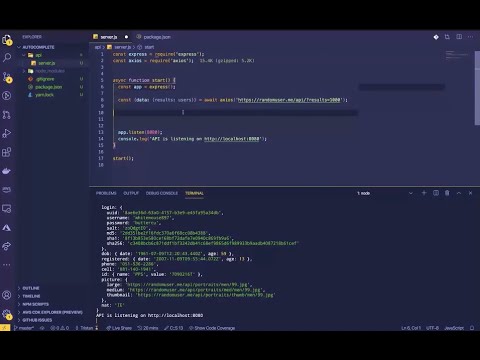
Task: Open the Docker whale icon view
Action: [x=7, y=171]
